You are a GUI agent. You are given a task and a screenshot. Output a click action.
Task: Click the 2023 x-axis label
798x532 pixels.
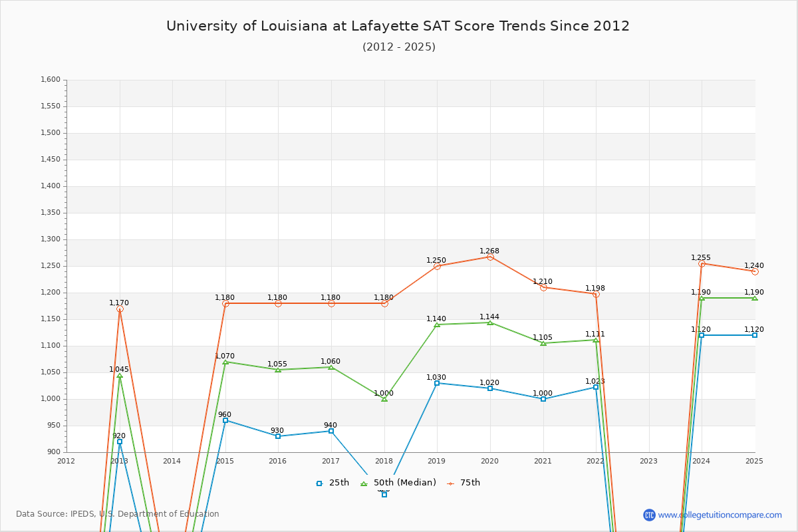(x=648, y=461)
